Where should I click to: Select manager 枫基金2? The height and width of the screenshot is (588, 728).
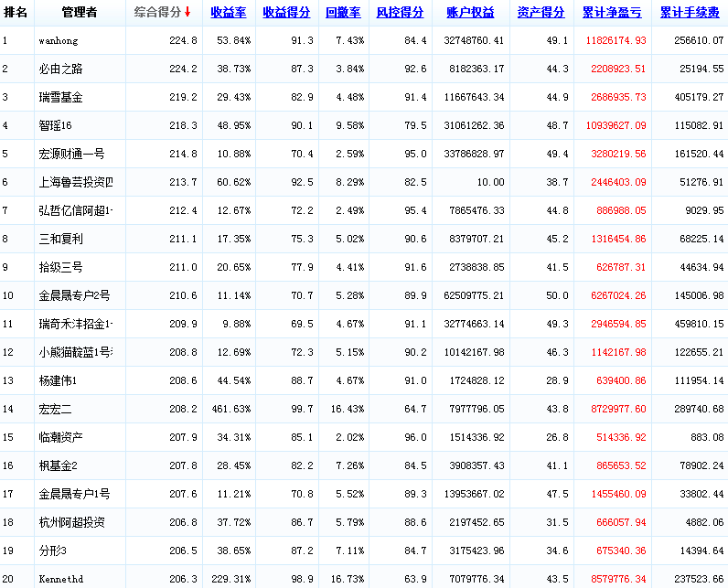point(58,465)
